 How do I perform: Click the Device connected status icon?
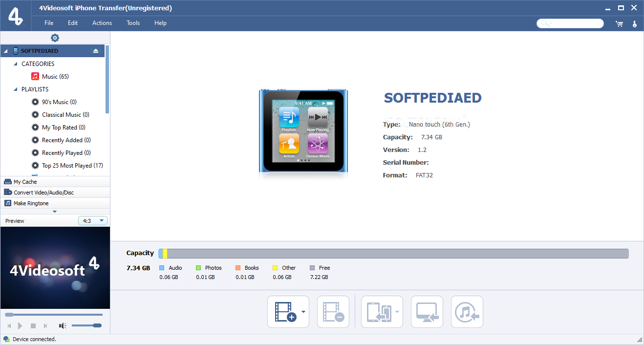pyautogui.click(x=6, y=339)
